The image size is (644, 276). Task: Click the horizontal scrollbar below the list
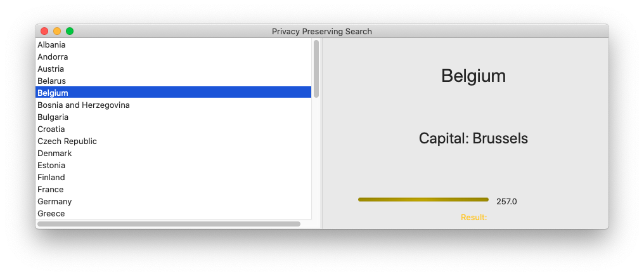pos(169,224)
